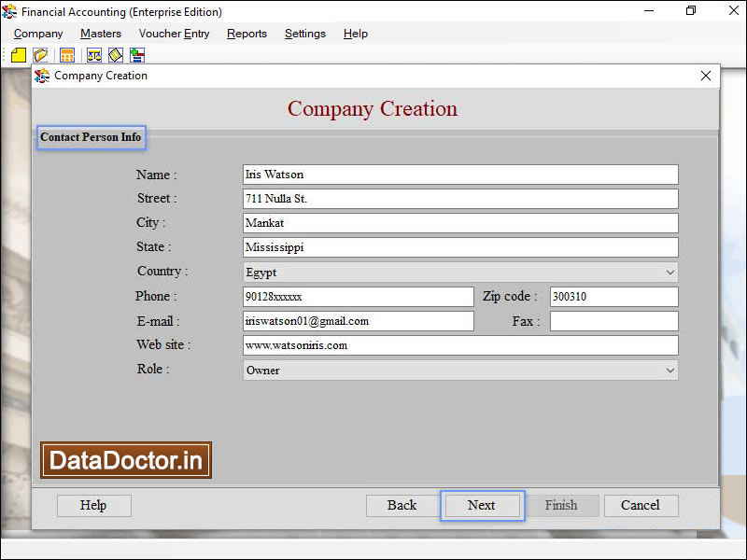This screenshot has width=747, height=560.
Task: Click the Financial Accounting title bar icon
Action: 9,11
